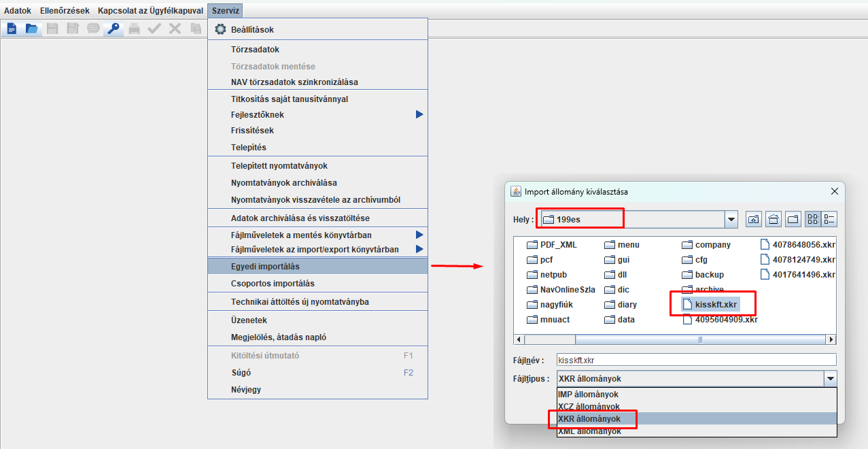
Task: Open the Fájltípus dropdown arrow
Action: tap(830, 379)
